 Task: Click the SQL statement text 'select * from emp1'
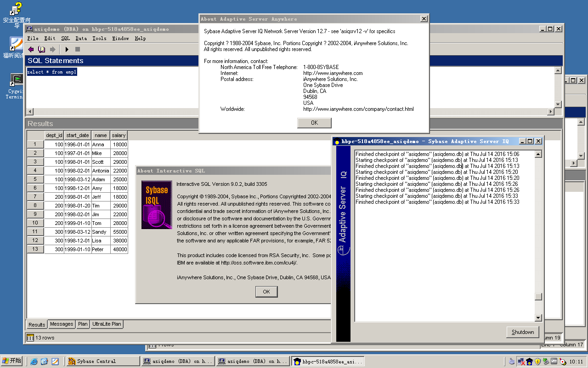click(52, 72)
